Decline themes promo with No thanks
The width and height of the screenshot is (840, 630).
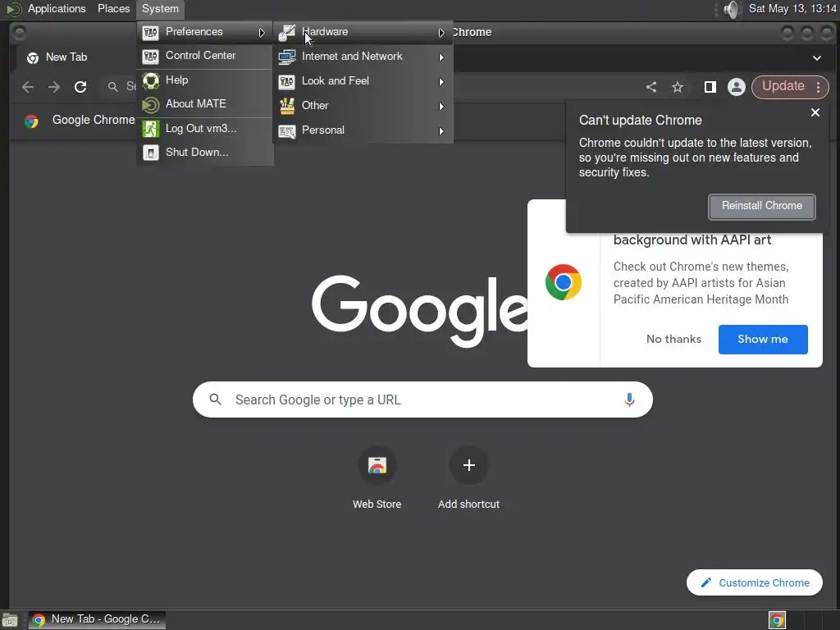[674, 339]
